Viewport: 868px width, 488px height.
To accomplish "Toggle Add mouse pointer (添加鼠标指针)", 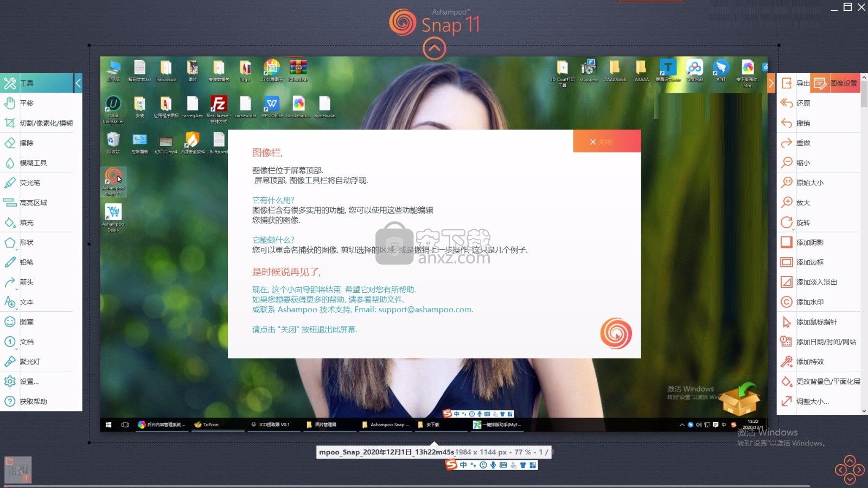I will coord(819,322).
